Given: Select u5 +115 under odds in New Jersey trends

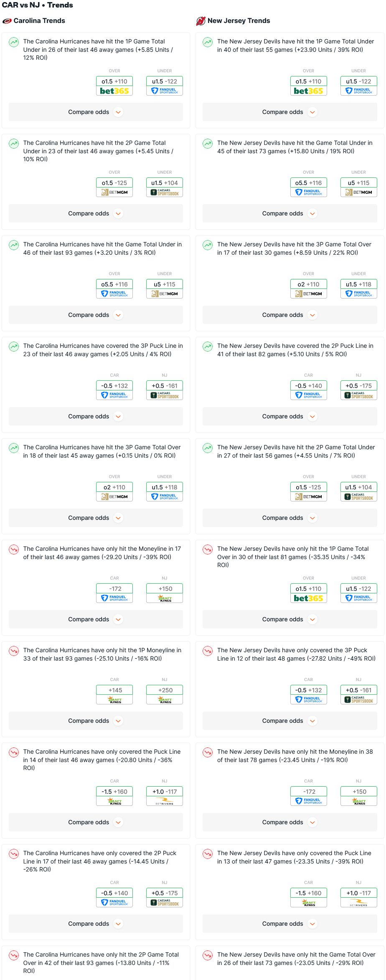Looking at the screenshot, I should click(358, 183).
